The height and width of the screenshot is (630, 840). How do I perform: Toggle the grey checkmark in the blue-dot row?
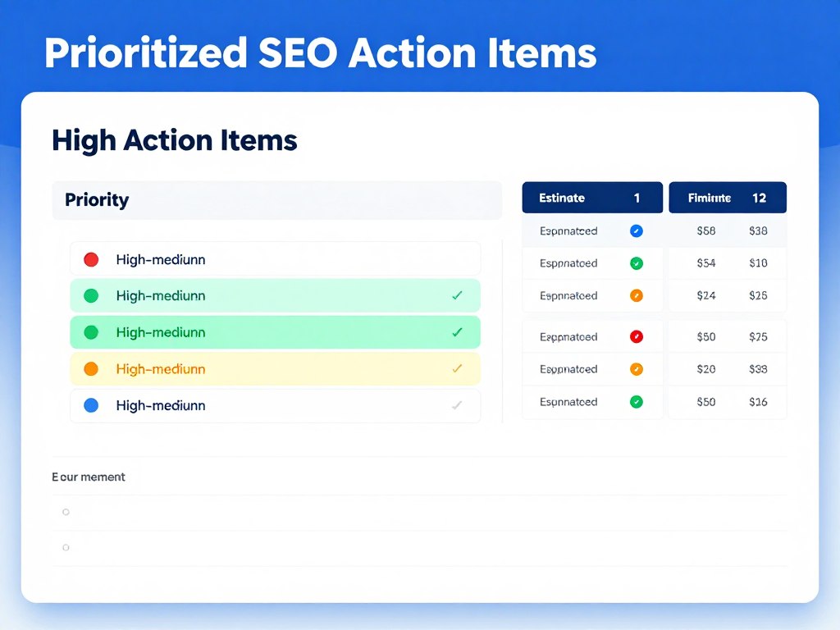(x=457, y=405)
